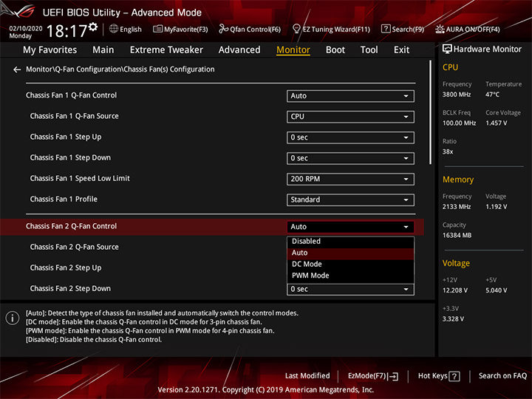The width and height of the screenshot is (532, 399).
Task: Open the Tool tab
Action: coord(369,50)
